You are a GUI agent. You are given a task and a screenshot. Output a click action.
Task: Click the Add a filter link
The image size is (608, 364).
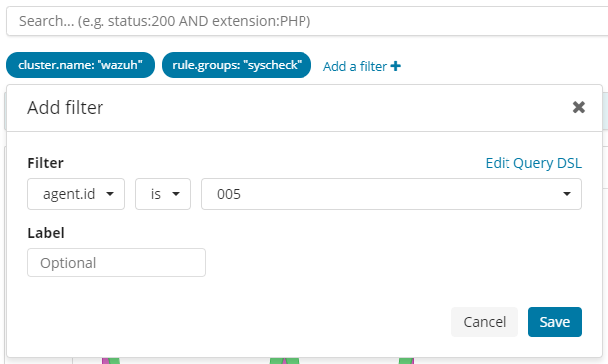point(362,67)
